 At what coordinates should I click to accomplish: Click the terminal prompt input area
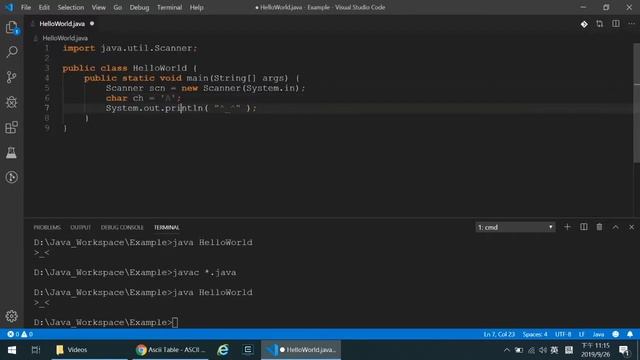point(175,322)
